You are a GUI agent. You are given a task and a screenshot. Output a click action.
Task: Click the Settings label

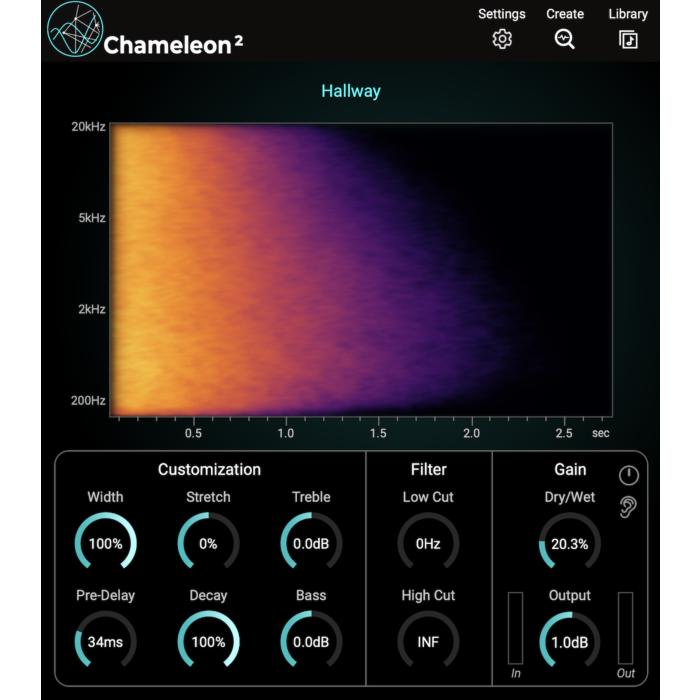pyautogui.click(x=502, y=14)
